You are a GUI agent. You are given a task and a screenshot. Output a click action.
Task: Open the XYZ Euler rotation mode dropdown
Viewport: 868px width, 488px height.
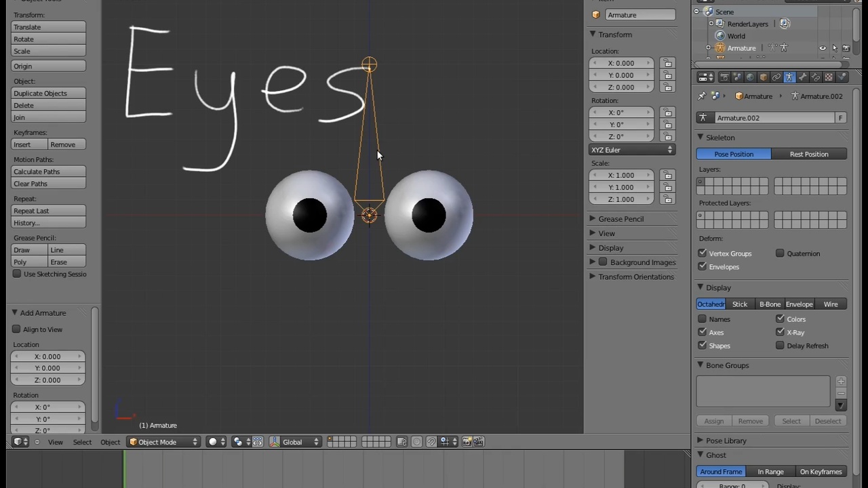[632, 150]
